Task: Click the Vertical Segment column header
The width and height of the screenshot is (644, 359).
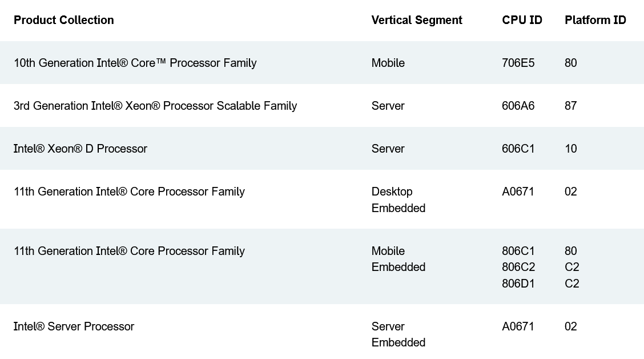Action: coord(417,20)
